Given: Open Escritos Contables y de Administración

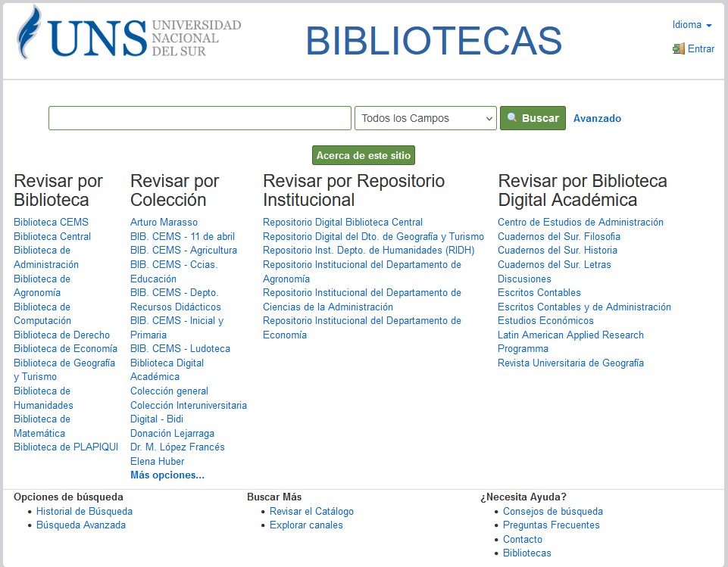Looking at the screenshot, I should tap(584, 307).
